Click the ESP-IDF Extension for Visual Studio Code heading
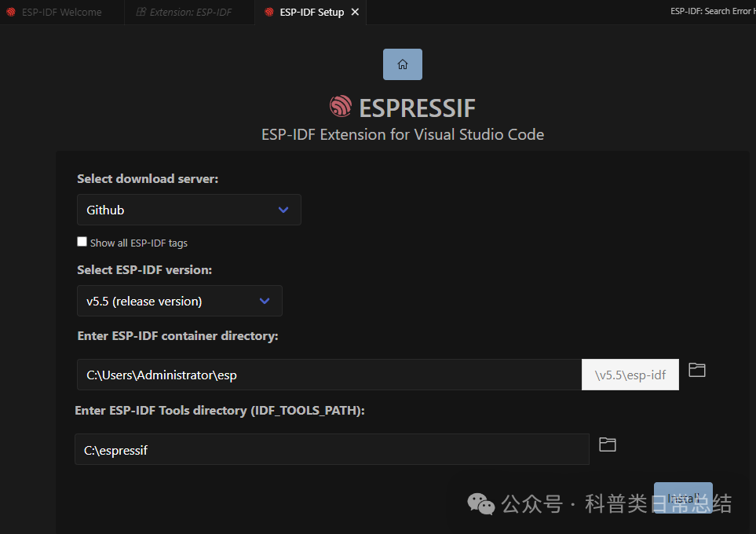The width and height of the screenshot is (756, 534). pyautogui.click(x=403, y=134)
